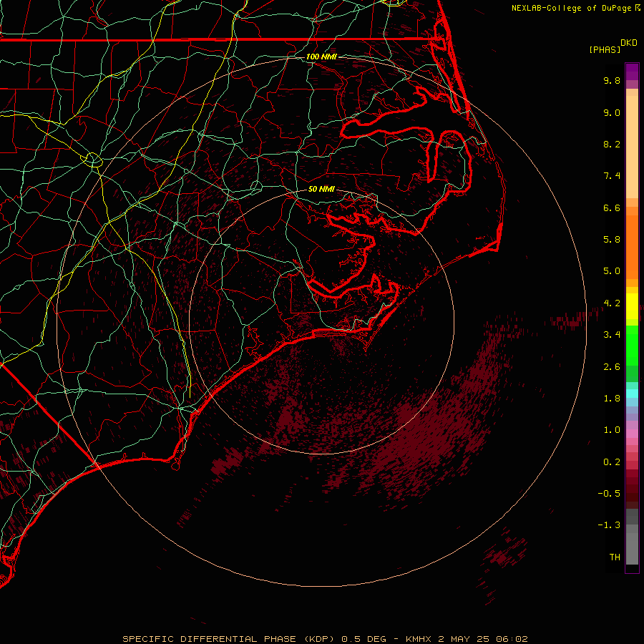Pick the bright green band of the color bar
The height and width of the screenshot is (644, 644).
[x=632, y=345]
